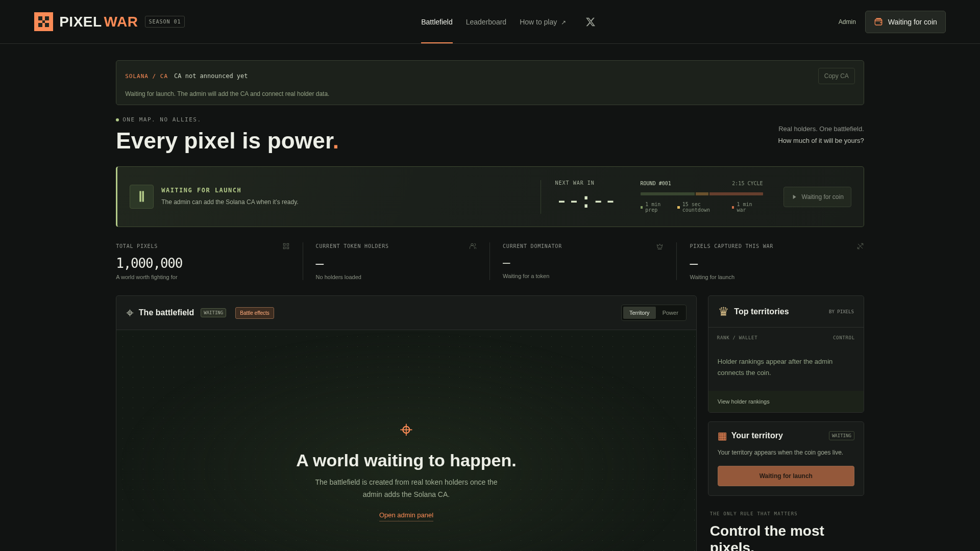The image size is (980, 551).
Task: Click View holder rankings
Action: pos(743,402)
